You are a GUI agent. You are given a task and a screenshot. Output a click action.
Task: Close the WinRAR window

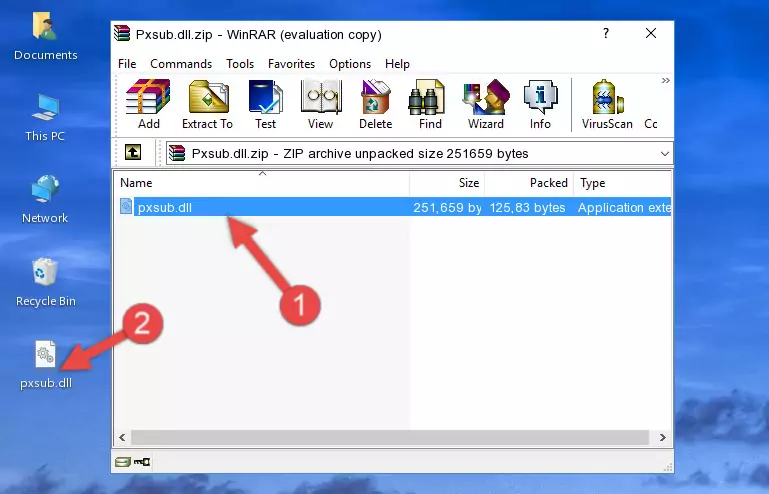pyautogui.click(x=651, y=33)
